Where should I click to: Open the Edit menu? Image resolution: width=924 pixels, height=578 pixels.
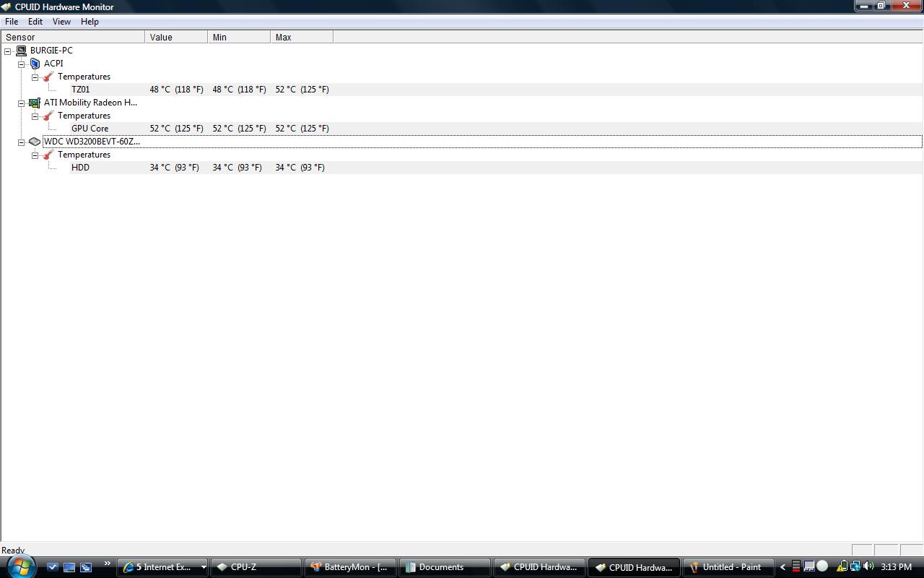coord(35,22)
